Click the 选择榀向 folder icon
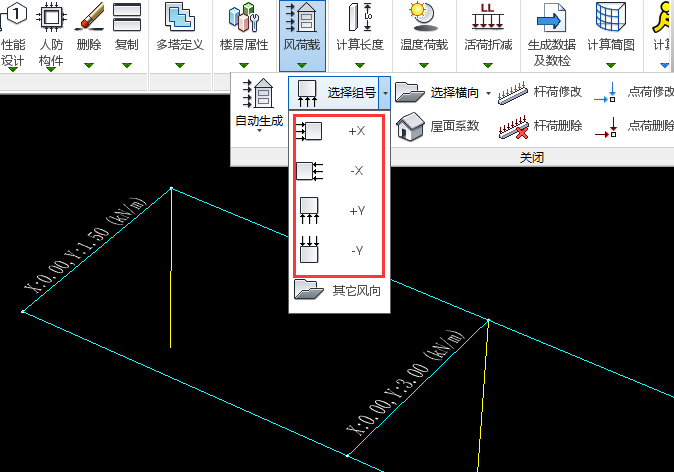 409,92
